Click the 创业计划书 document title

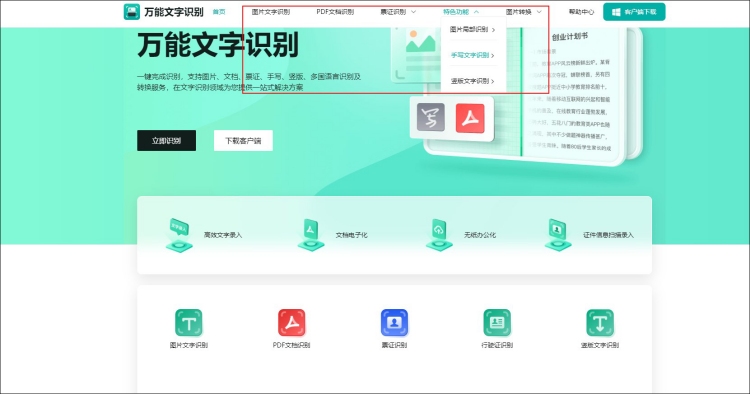click(570, 36)
